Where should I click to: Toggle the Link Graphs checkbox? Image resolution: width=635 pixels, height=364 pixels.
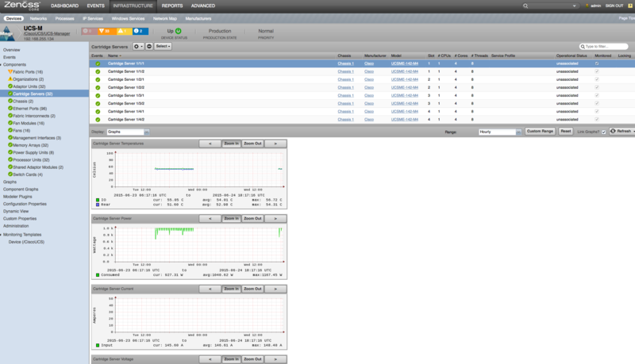click(x=603, y=132)
